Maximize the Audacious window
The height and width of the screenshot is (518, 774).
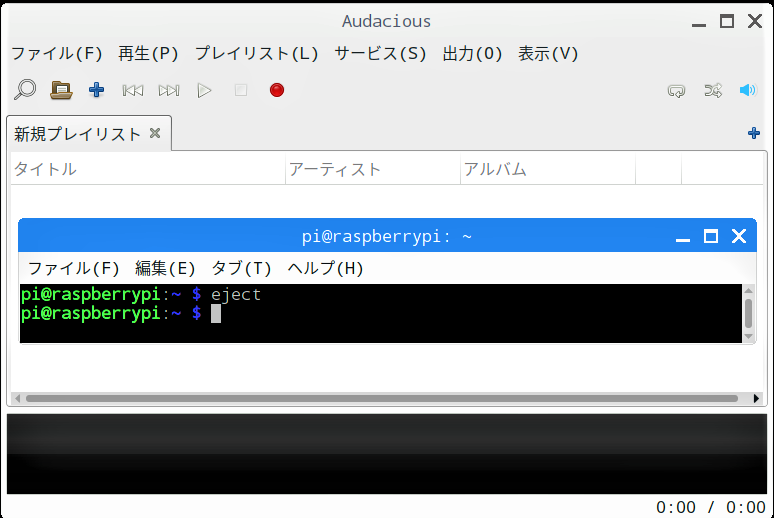coord(727,21)
